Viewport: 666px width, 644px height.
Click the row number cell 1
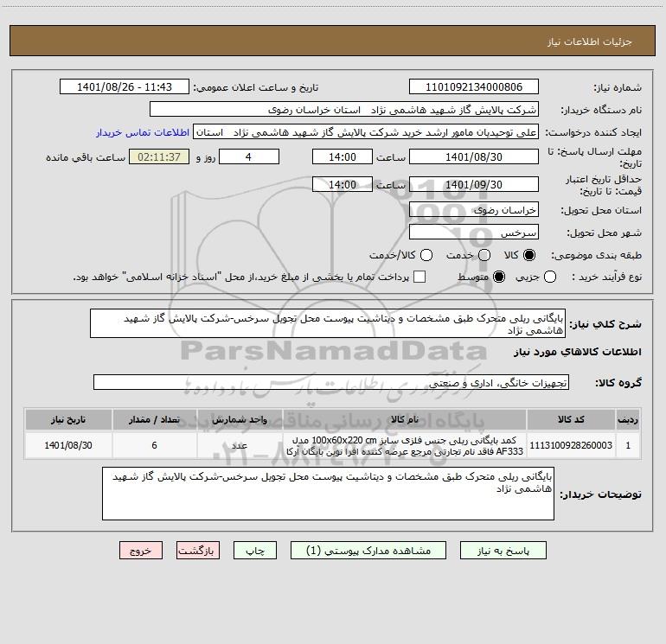(628, 445)
